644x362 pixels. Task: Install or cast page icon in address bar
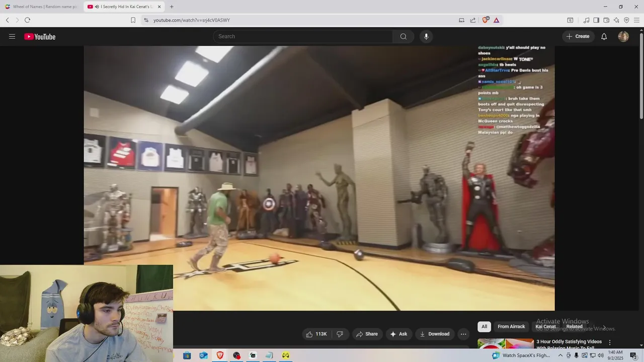(x=461, y=20)
